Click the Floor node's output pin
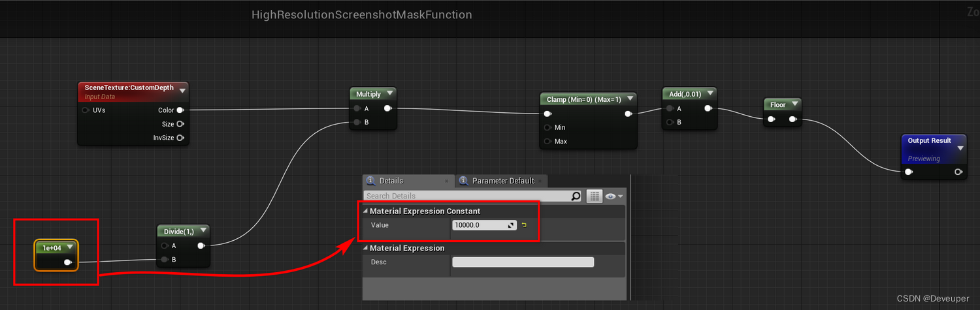 pos(792,119)
